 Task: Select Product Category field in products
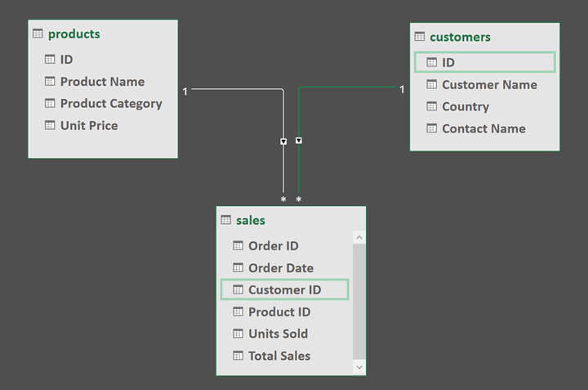[x=111, y=104]
